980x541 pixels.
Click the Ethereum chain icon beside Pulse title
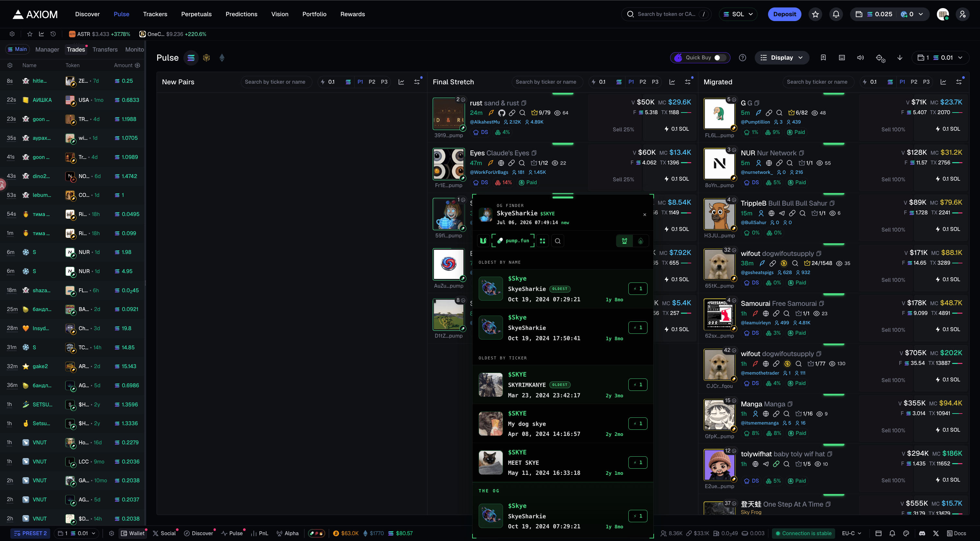click(222, 58)
